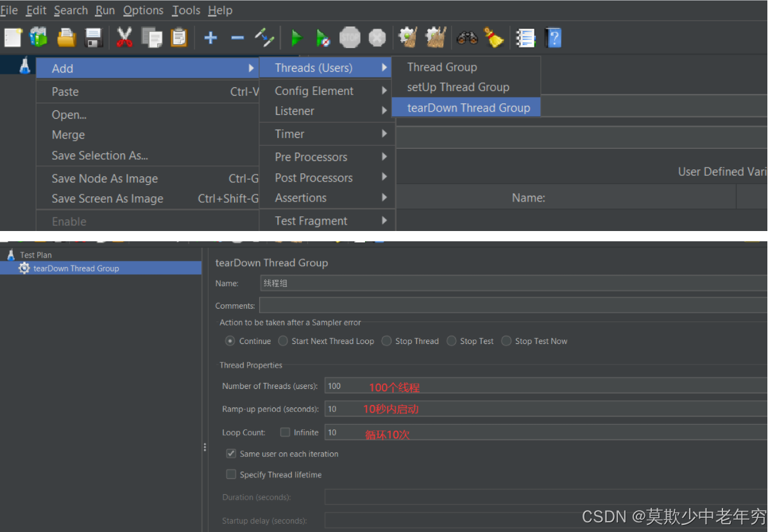The height and width of the screenshot is (532, 777).
Task: Select Start Next Thread Loop radio button
Action: click(x=283, y=341)
